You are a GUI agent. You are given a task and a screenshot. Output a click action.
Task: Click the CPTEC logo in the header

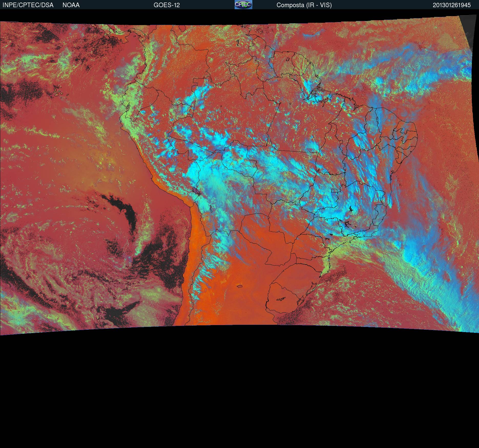(243, 5)
